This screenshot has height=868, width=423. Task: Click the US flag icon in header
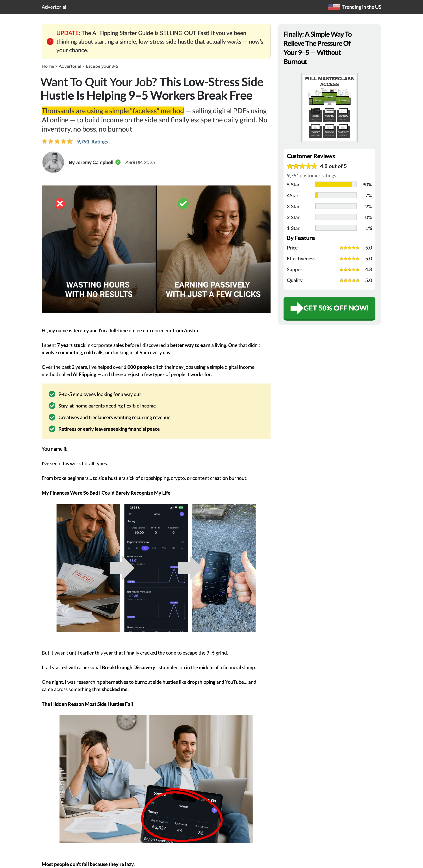334,7
